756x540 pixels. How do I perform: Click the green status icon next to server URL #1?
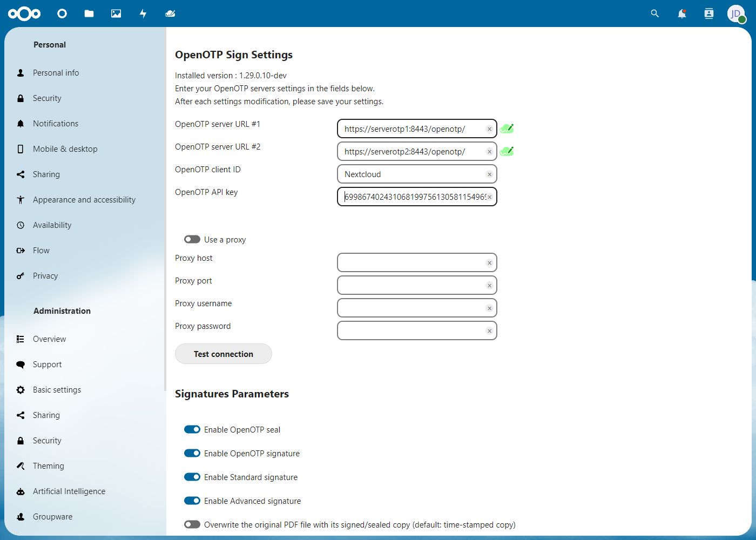click(507, 129)
